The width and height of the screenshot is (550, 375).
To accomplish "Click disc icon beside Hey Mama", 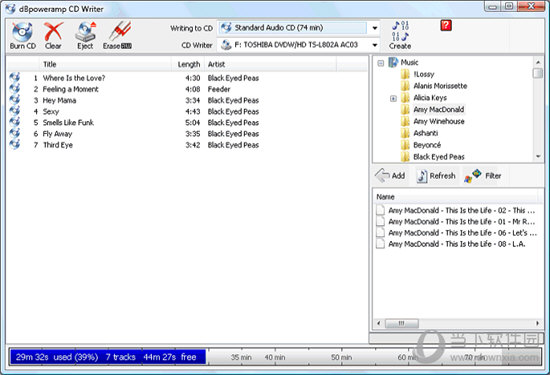I will click(x=15, y=100).
